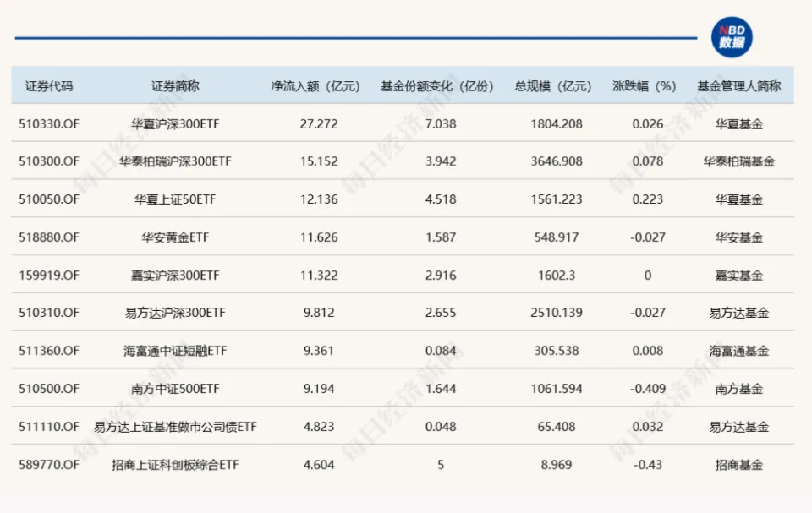Click 南方中证500ETF change value -0.409
Image resolution: width=812 pixels, height=513 pixels.
pos(648,389)
